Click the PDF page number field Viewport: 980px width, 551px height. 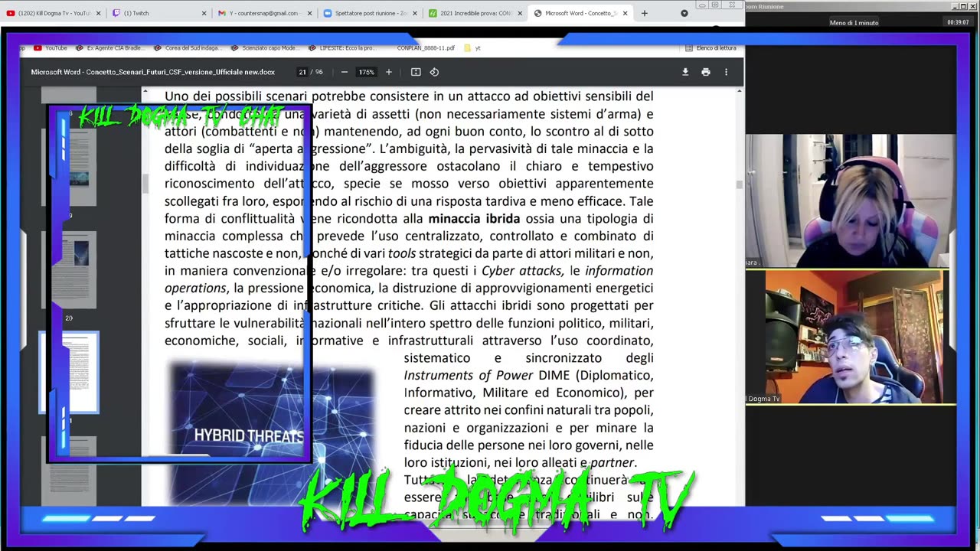(x=302, y=72)
